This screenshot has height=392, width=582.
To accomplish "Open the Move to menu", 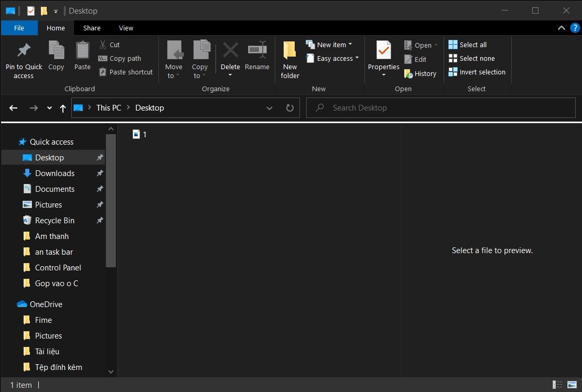I will pos(174,59).
